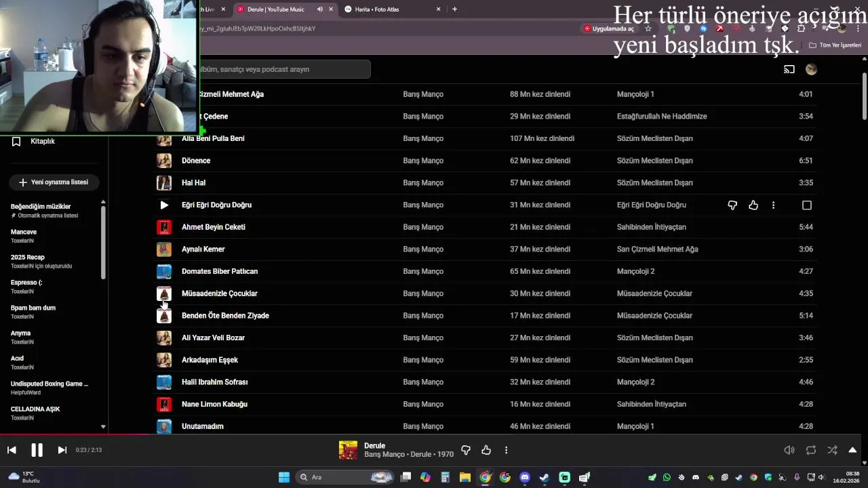Screen dimensions: 868x488
Task: Click the Derule album thumbnail in player bar
Action: pos(348,450)
